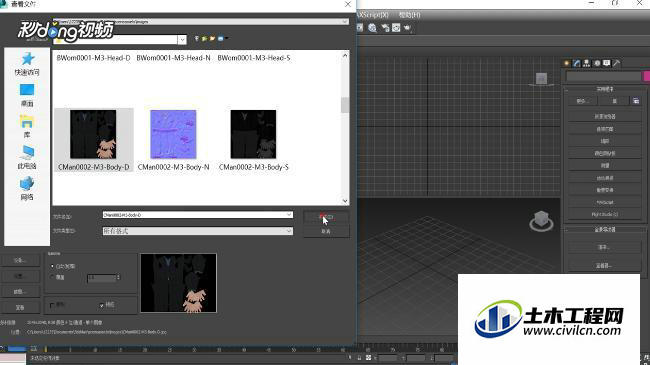The width and height of the screenshot is (650, 365).
Task: Click the 更多... More button in Utilities
Action: tap(582, 101)
